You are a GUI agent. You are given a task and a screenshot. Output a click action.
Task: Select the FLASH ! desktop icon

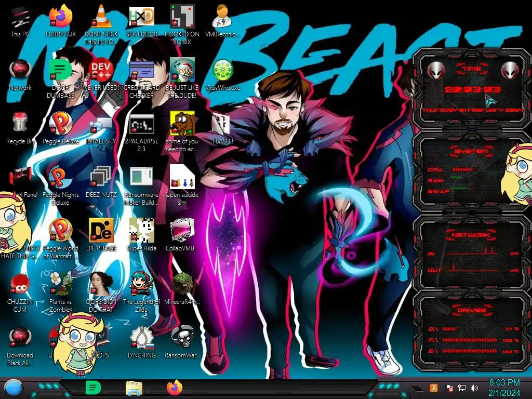tap(222, 128)
